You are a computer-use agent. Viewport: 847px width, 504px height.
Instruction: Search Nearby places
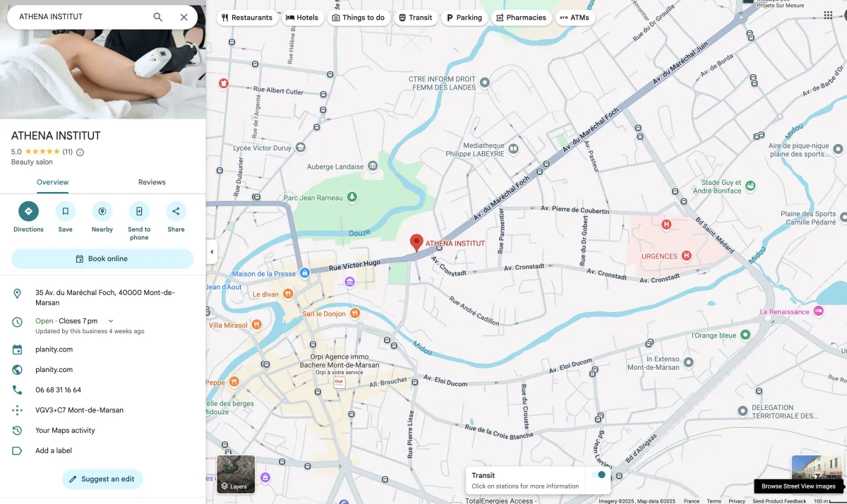pos(102,217)
